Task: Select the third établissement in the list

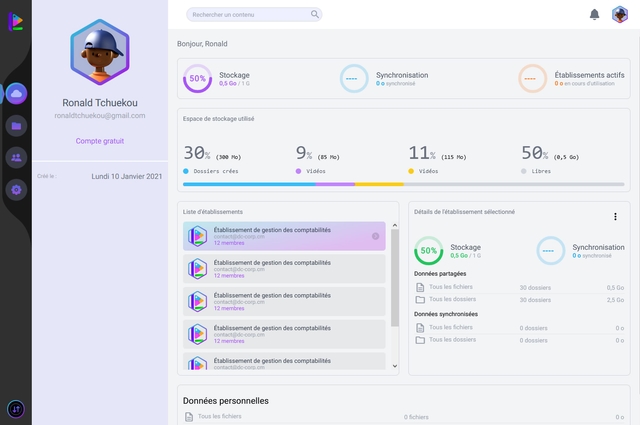Action: pyautogui.click(x=284, y=301)
